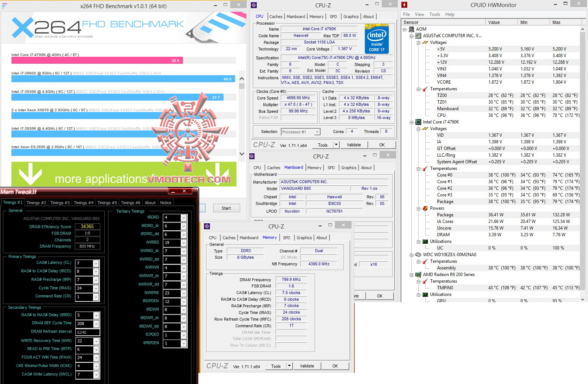Viewport: 588px width, 384px height.
Task: Open the HWMonitor Tools menu
Action: [x=435, y=14]
